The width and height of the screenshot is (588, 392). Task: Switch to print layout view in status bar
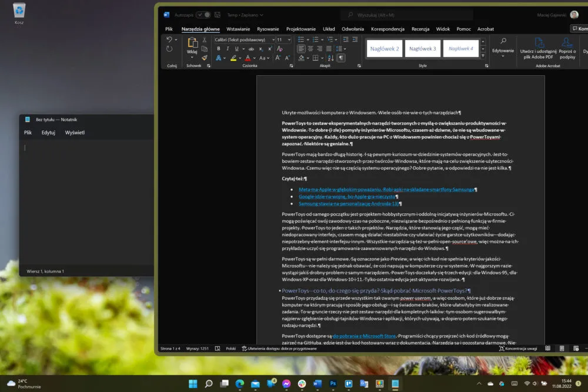click(562, 349)
